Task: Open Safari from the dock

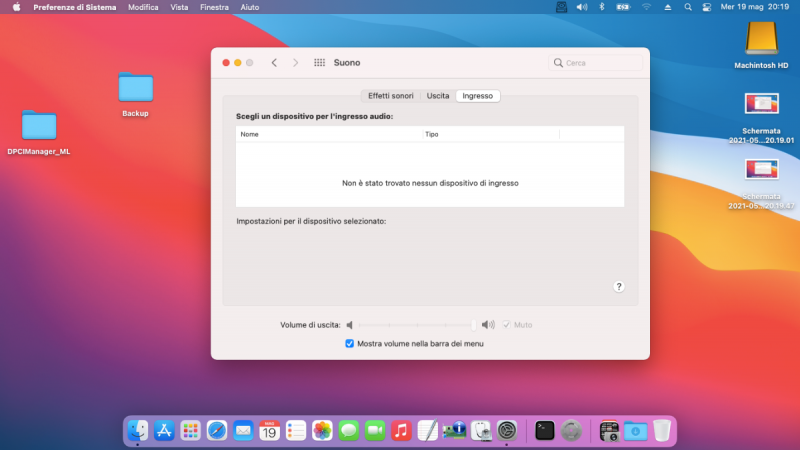Action: [217, 430]
